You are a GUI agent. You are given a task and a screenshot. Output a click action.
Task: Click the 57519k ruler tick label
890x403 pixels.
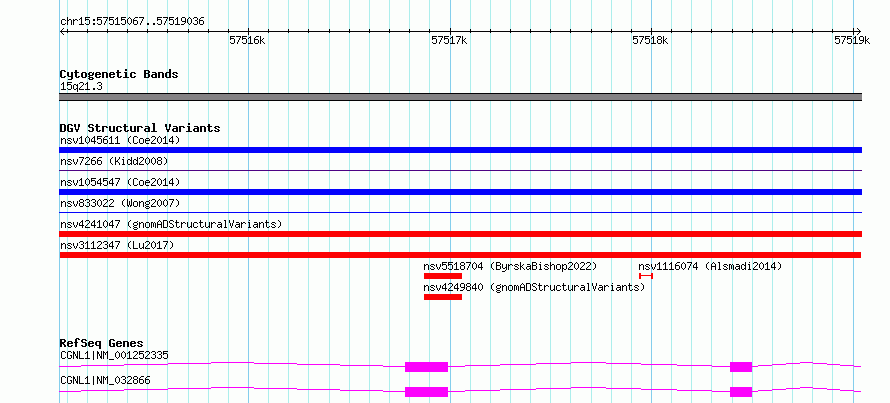852,40
